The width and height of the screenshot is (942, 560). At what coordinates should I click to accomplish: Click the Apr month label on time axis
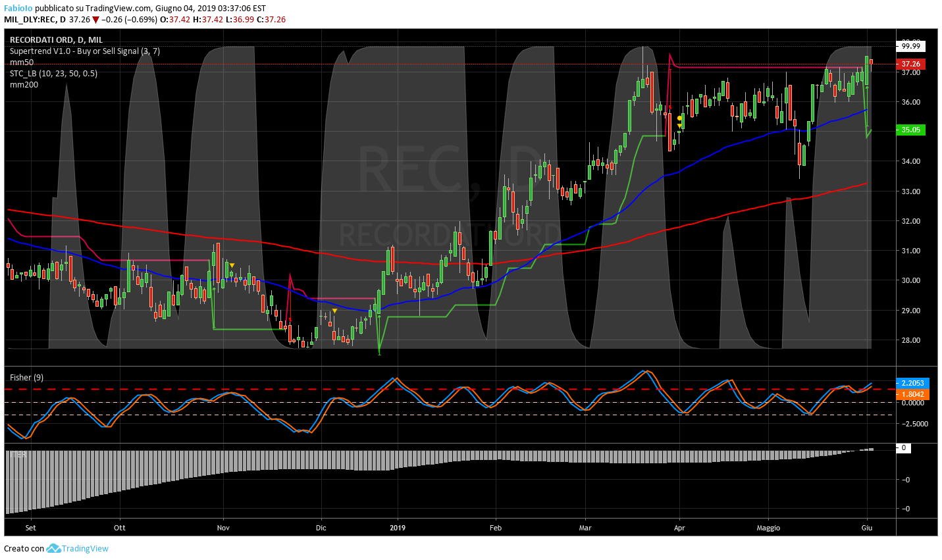[x=679, y=528]
